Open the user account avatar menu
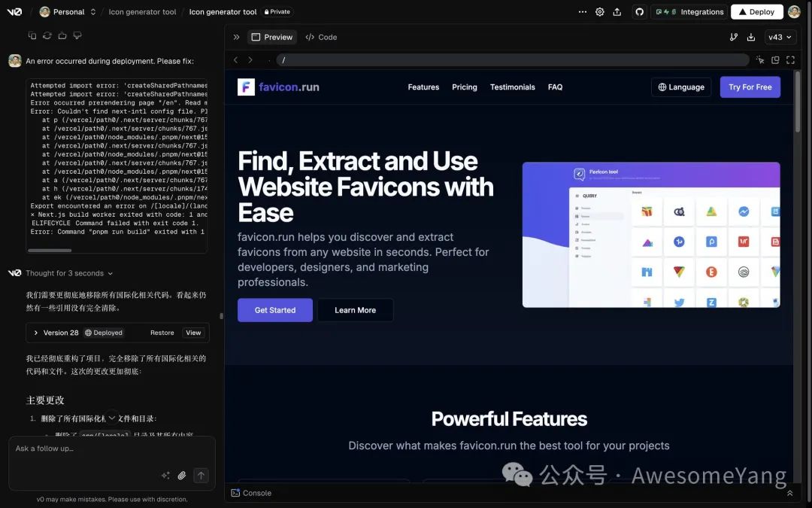This screenshot has height=508, width=812. (x=795, y=11)
